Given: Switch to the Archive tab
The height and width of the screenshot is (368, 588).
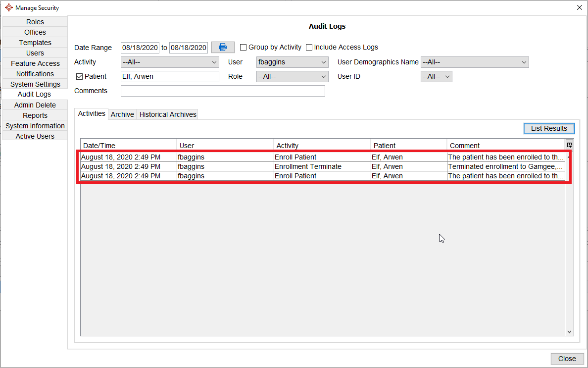Looking at the screenshot, I should click(122, 114).
